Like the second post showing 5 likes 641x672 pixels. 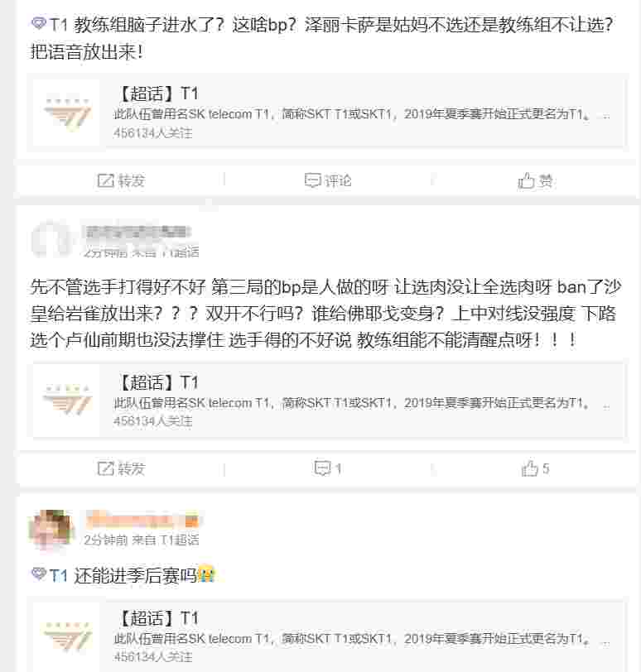(x=535, y=468)
